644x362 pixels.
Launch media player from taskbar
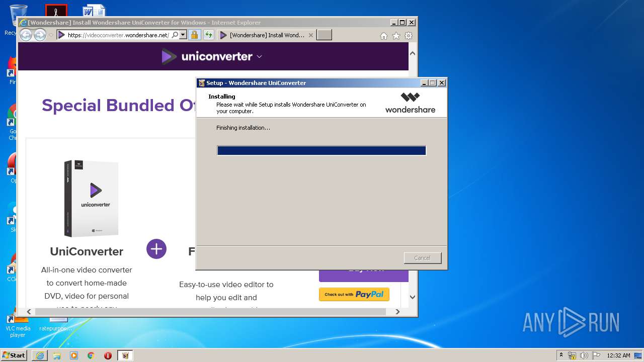click(74, 355)
